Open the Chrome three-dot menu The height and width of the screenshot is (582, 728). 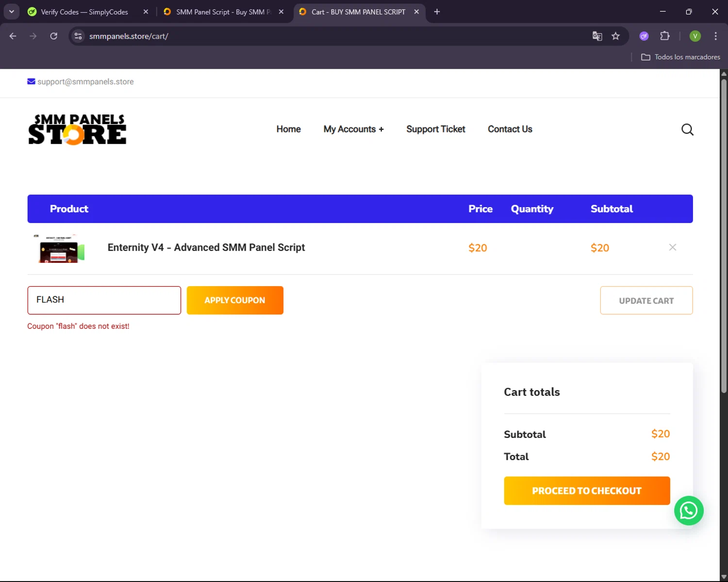(x=715, y=36)
